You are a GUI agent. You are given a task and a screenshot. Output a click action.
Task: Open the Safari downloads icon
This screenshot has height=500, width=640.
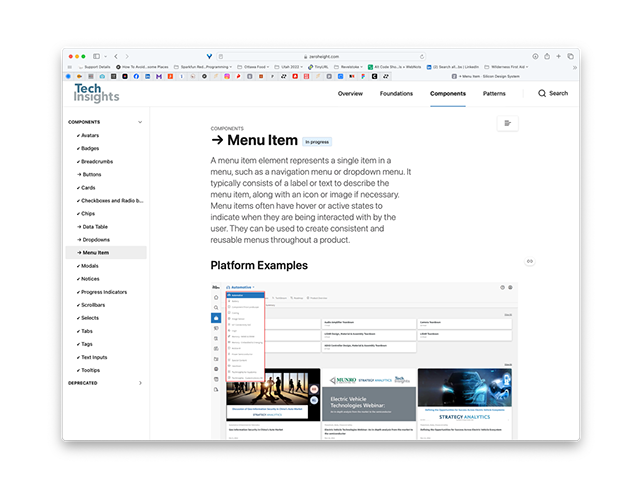pos(535,56)
